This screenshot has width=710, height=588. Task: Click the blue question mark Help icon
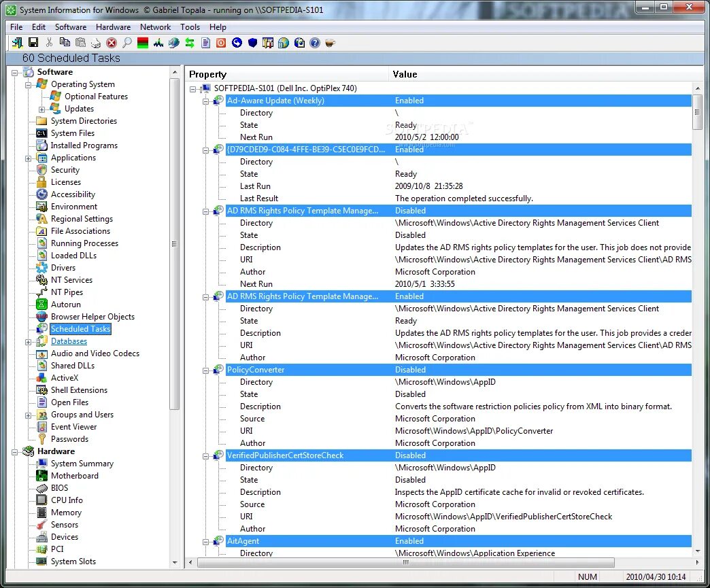point(315,43)
